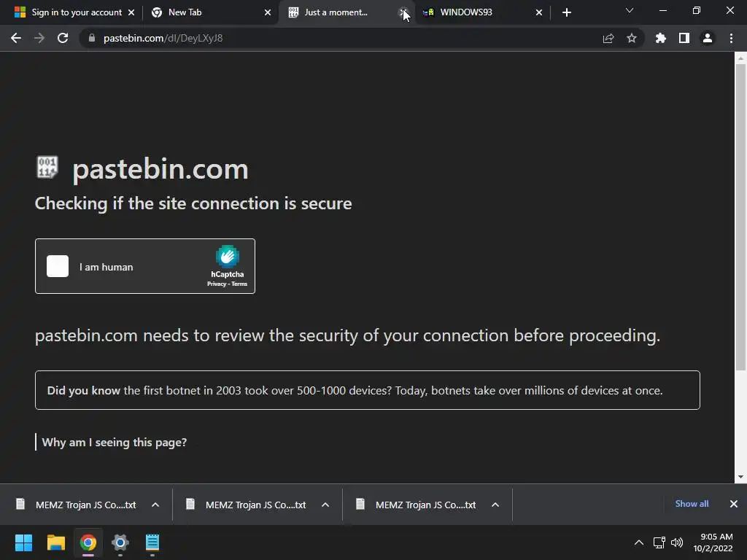This screenshot has width=747, height=560.
Task: Open first MEMZ Trojan JS download
Action: (x=78, y=505)
